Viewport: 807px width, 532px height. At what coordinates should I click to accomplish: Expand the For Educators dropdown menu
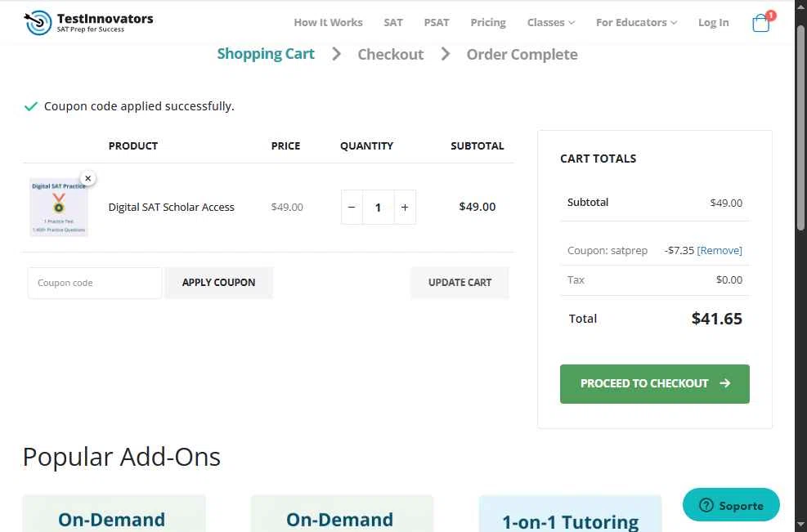pos(636,23)
